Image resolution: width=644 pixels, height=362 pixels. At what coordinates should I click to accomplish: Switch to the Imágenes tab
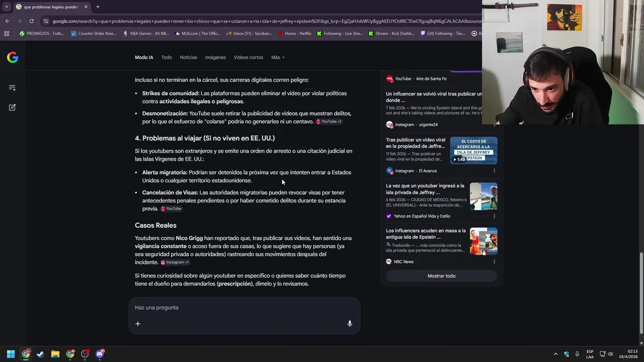[215, 57]
